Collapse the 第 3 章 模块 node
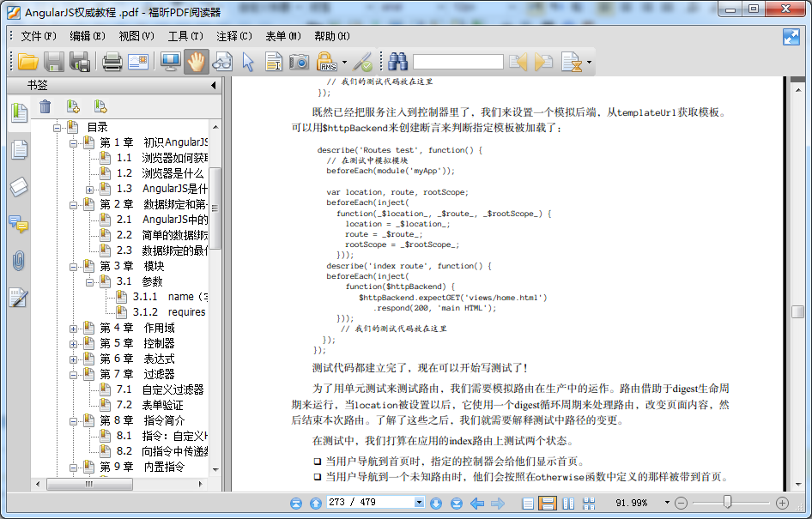This screenshot has width=812, height=519. coord(73,267)
